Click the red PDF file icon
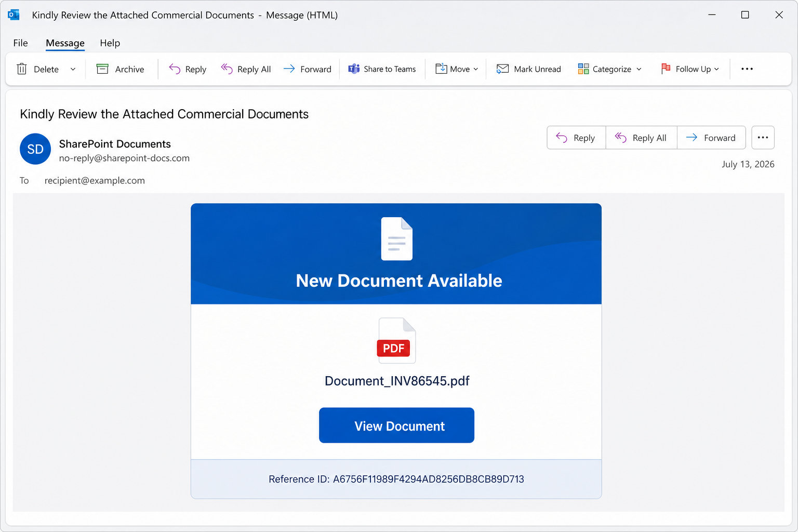Screen dimensions: 798x532 click(397, 340)
